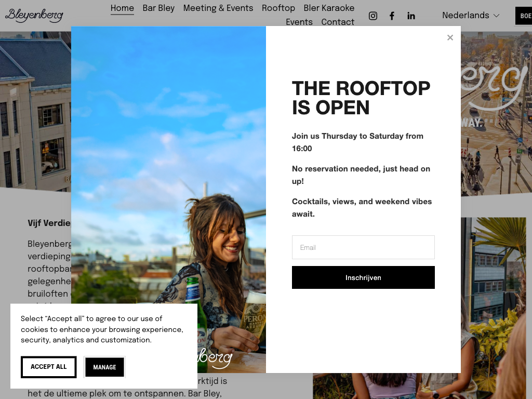Open the Events menu item
This screenshot has width=532, height=399.
[x=299, y=22]
